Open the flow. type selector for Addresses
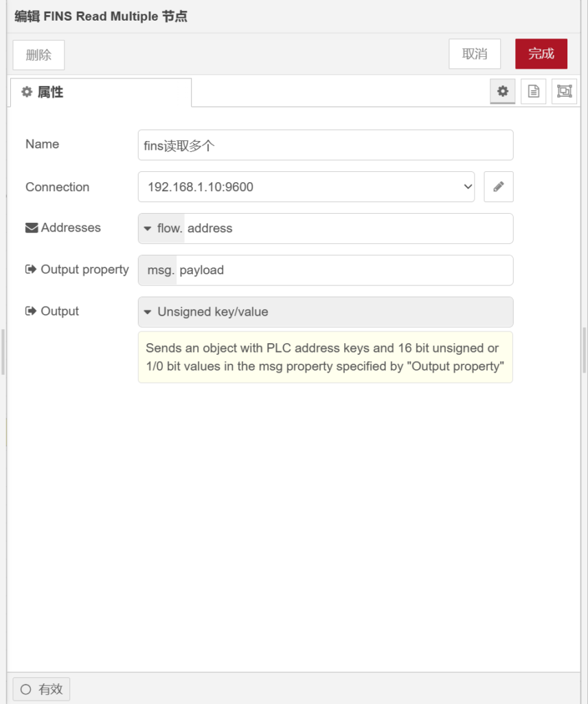The width and height of the screenshot is (588, 704). pyautogui.click(x=162, y=228)
